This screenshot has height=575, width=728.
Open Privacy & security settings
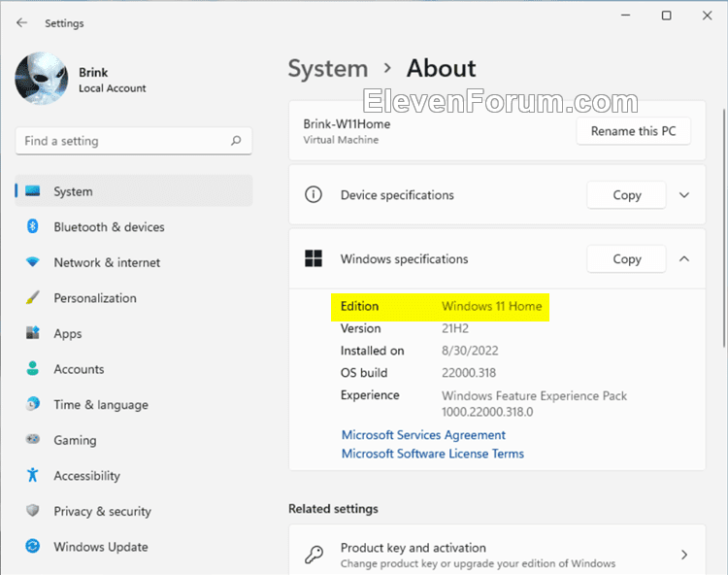tap(102, 511)
